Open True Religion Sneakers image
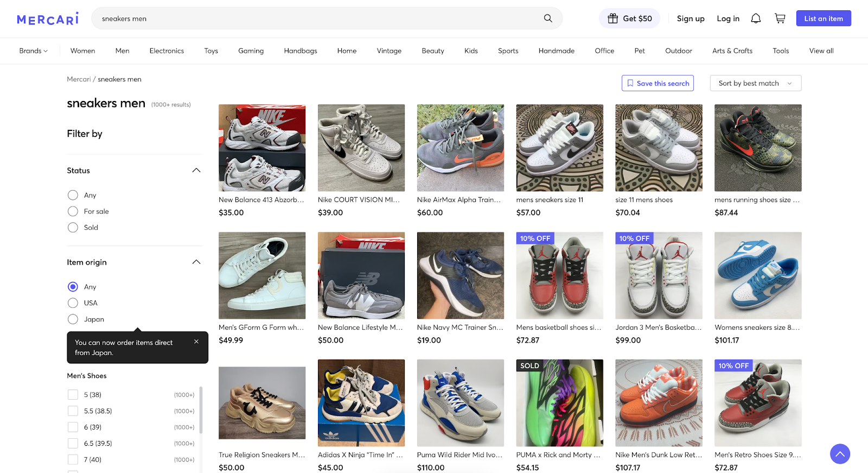Viewport: 868px width, 473px height. (262, 403)
